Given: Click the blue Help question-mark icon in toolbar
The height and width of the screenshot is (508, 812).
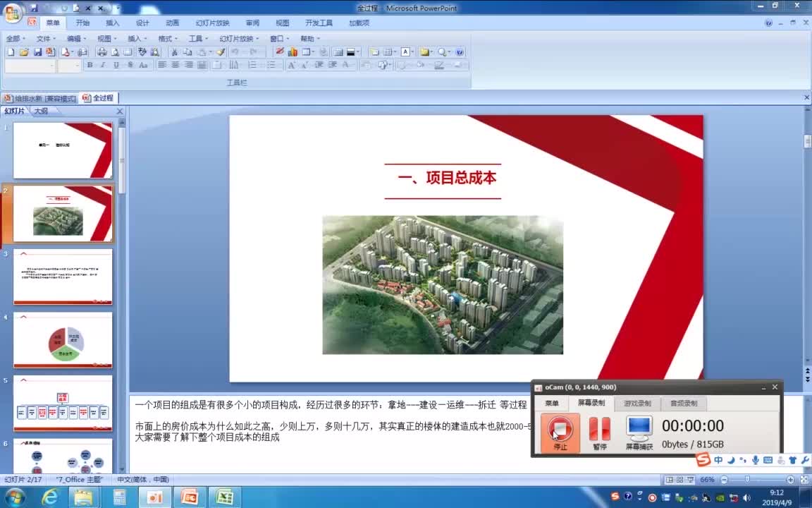Looking at the screenshot, I should (460, 52).
